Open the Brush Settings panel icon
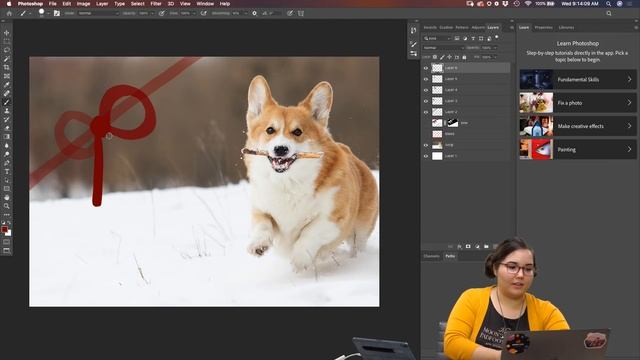Screen dimensions: 640x360 [x=57, y=13]
